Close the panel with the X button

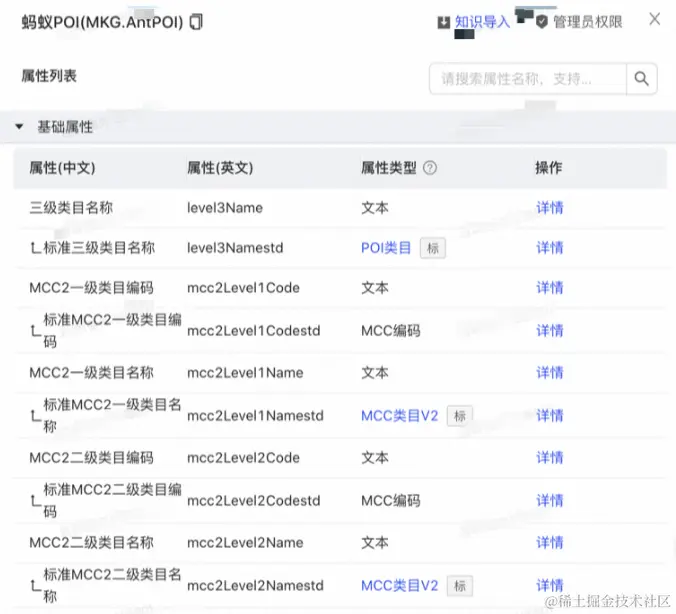(x=654, y=19)
